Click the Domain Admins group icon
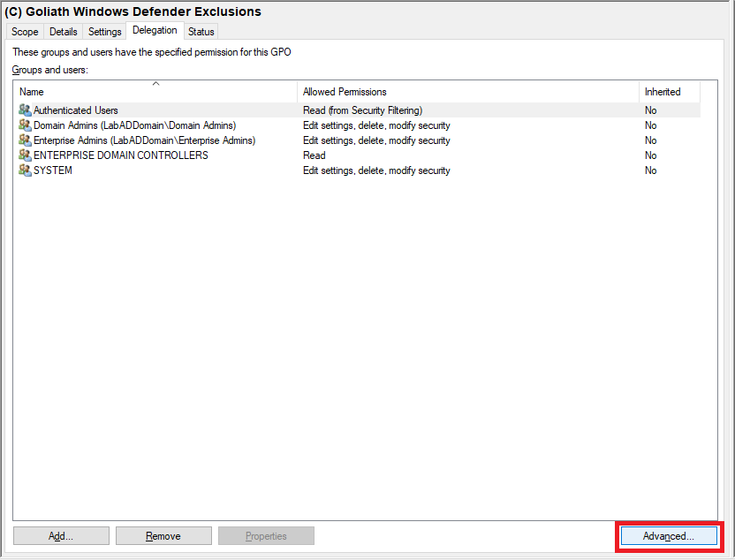 tap(25, 125)
